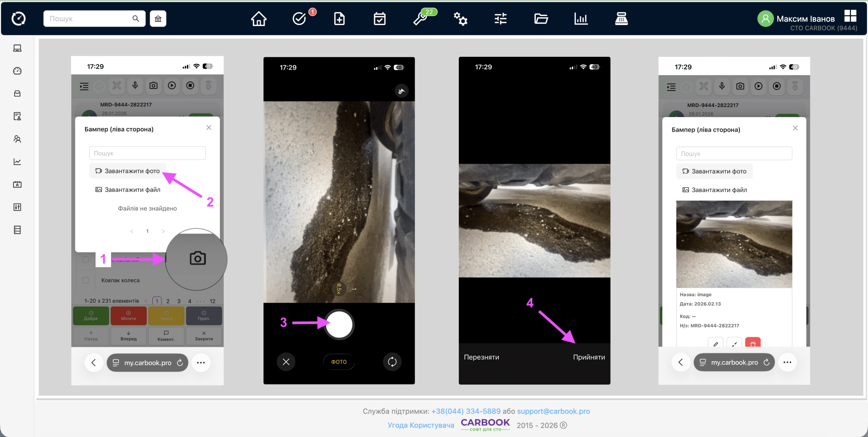Open the cash register icon
The height and width of the screenshot is (437, 868).
point(621,19)
